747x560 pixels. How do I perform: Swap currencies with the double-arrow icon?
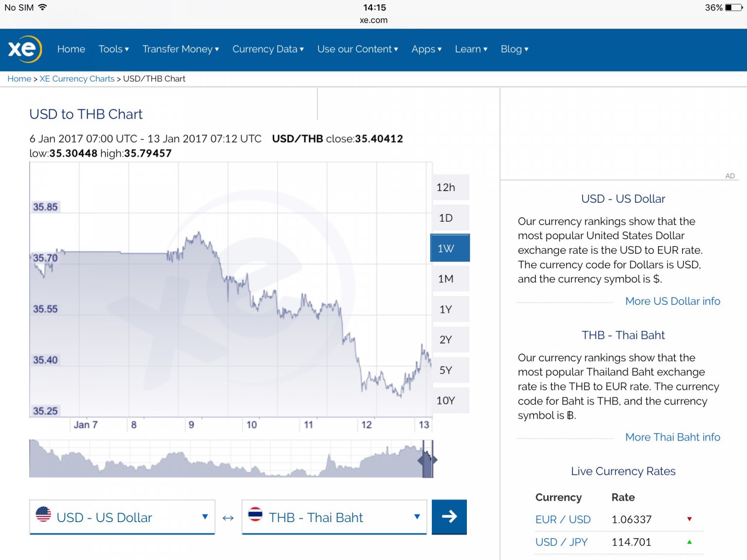(228, 518)
